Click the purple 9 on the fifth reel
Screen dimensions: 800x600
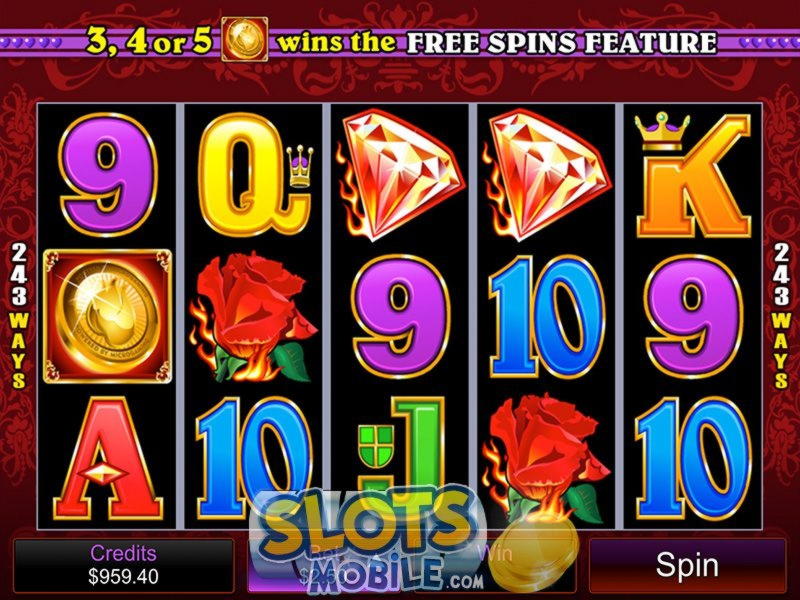pyautogui.click(x=693, y=316)
